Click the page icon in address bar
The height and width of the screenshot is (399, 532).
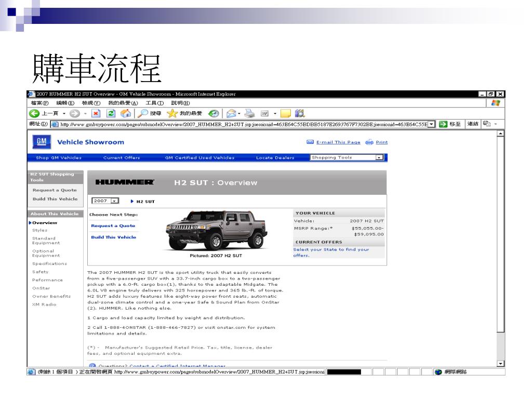55,124
